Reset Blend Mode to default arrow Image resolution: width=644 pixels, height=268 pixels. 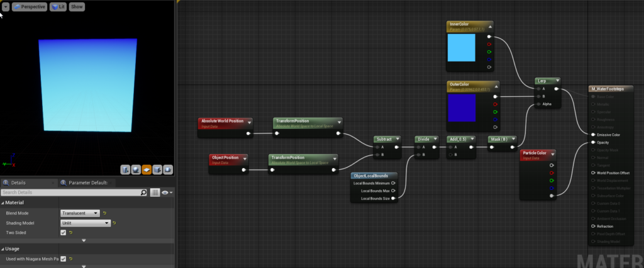tap(105, 213)
